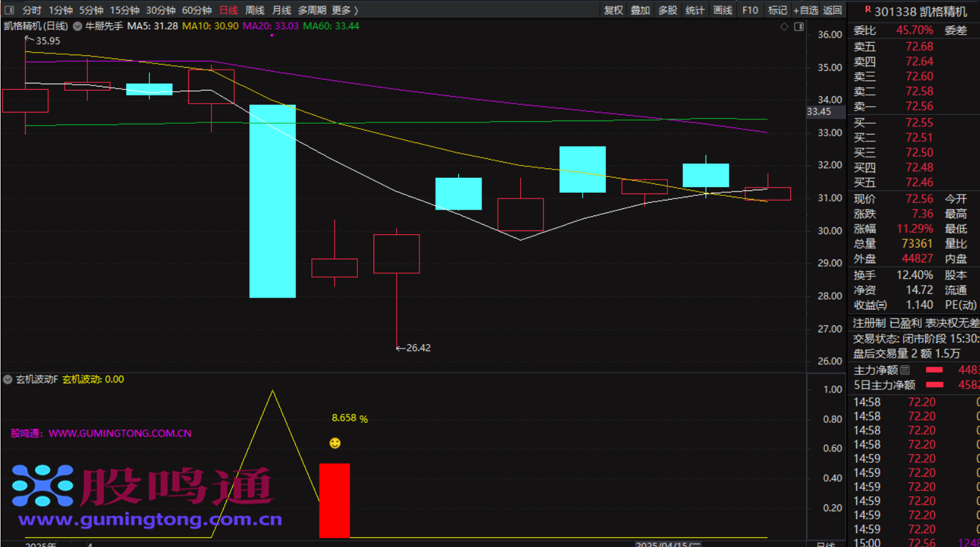Toggle the left sidebar panel icon
The width and height of the screenshot is (980, 547).
click(9, 10)
